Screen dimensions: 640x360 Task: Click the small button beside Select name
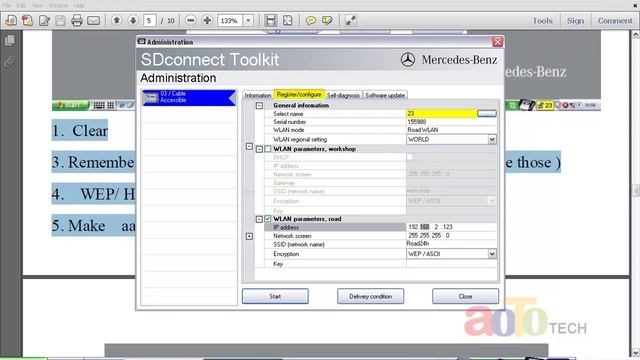point(487,113)
